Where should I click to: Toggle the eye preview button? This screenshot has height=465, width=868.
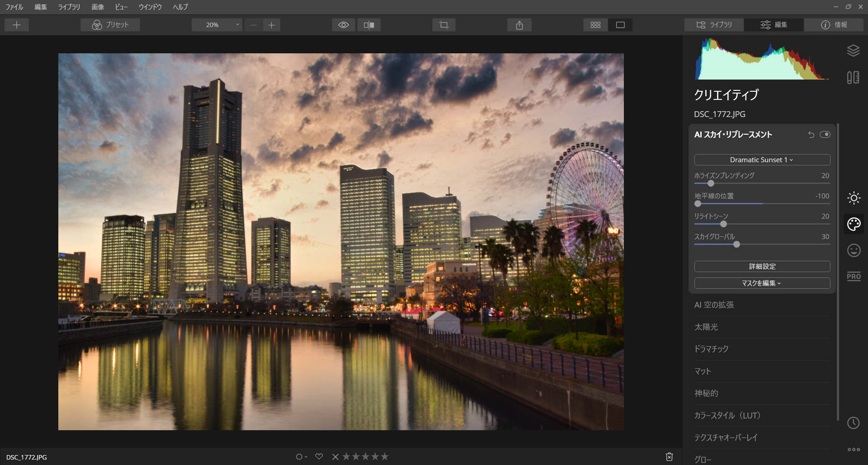click(344, 25)
